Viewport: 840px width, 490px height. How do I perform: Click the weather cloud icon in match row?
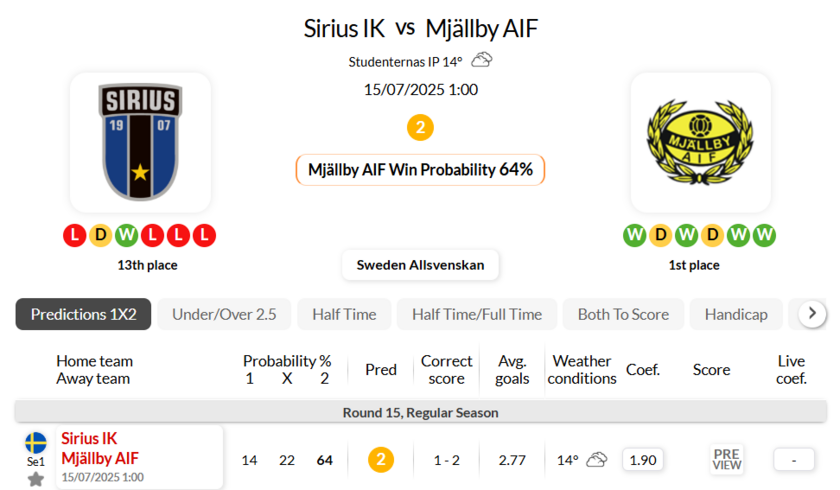point(597,460)
